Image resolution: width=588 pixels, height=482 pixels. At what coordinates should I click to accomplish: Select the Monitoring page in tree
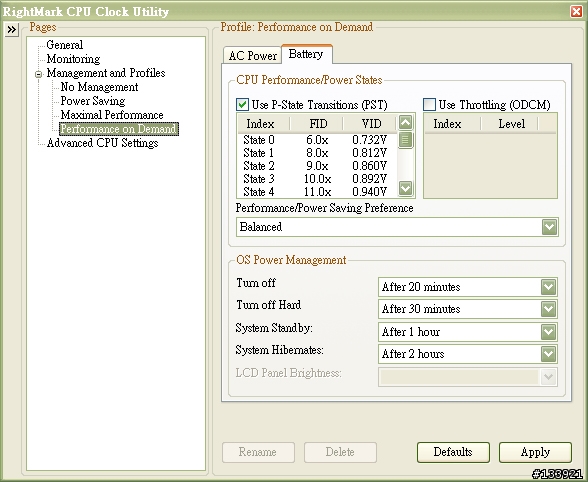tap(73, 59)
